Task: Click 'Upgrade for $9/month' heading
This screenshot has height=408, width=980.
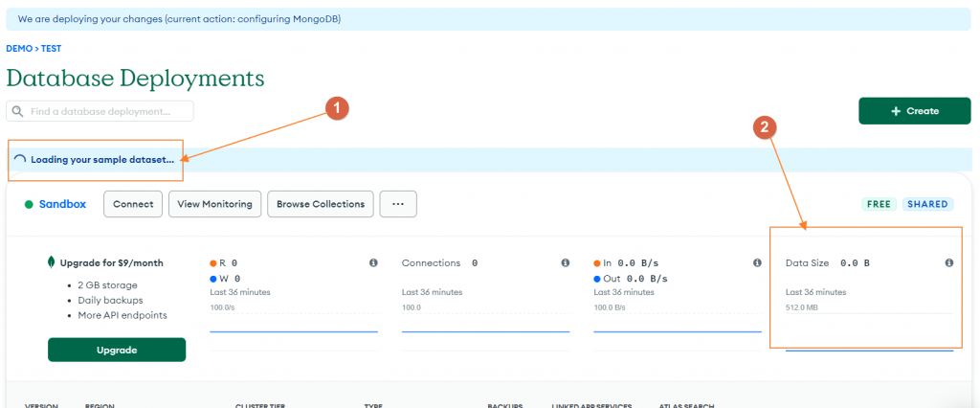Action: [112, 262]
